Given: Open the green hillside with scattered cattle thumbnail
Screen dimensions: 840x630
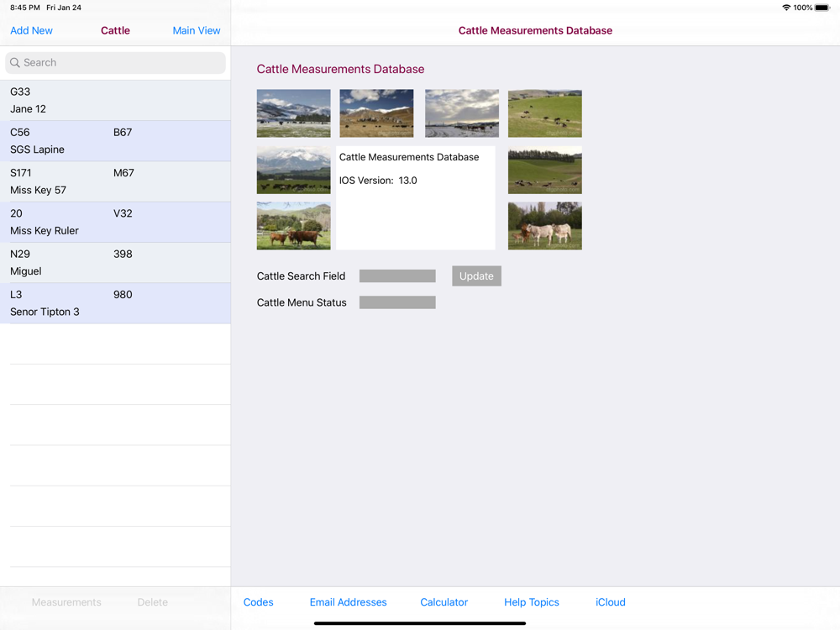Looking at the screenshot, I should click(545, 113).
